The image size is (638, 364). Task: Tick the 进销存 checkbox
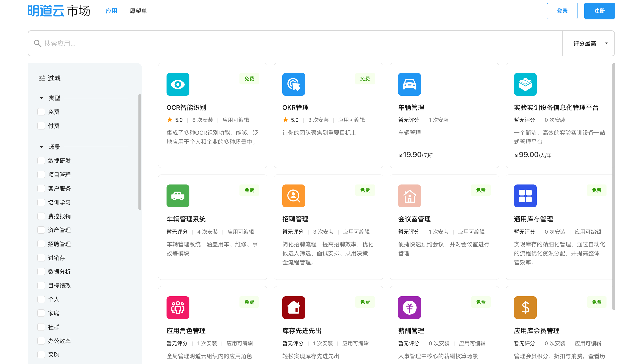41,258
